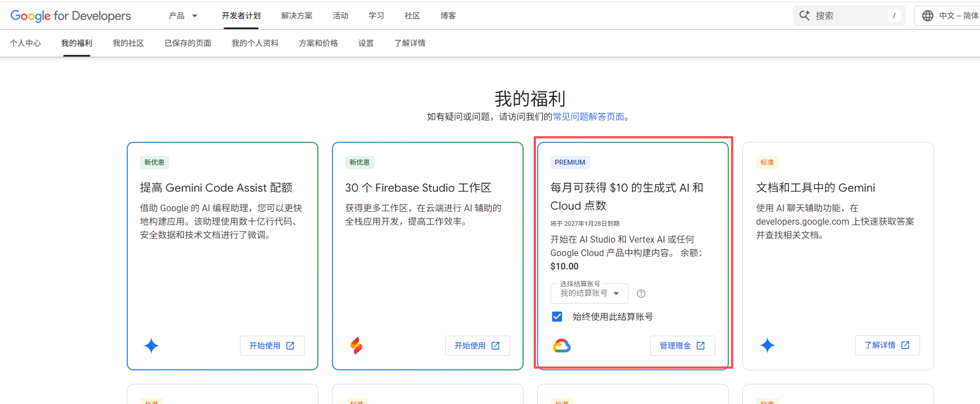Open the 开发者计划 menu item
Image resolution: width=980 pixels, height=404 pixels.
(x=241, y=16)
